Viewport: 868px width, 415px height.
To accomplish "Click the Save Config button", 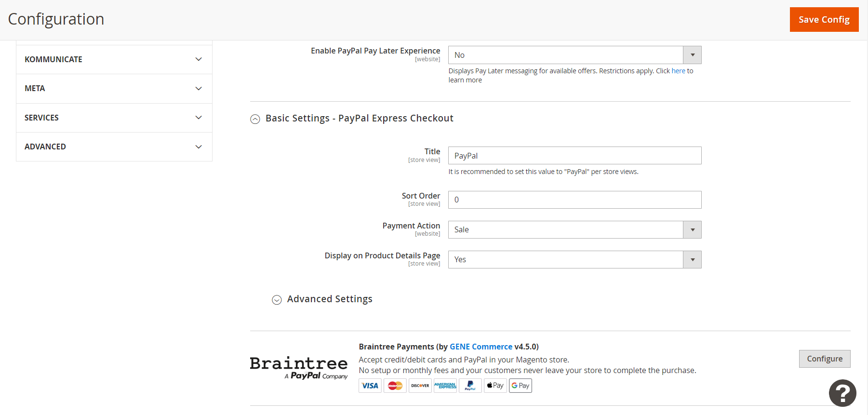I will (x=824, y=20).
